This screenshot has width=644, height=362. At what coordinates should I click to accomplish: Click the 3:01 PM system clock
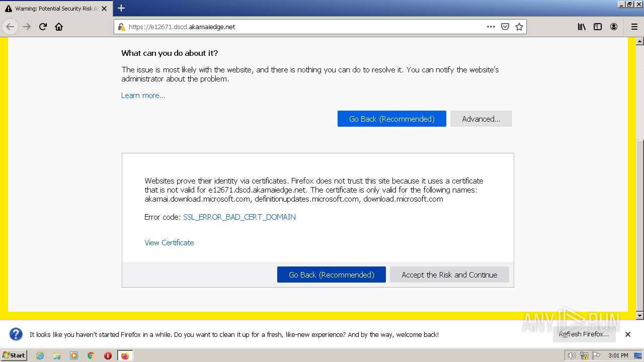pyautogui.click(x=618, y=355)
